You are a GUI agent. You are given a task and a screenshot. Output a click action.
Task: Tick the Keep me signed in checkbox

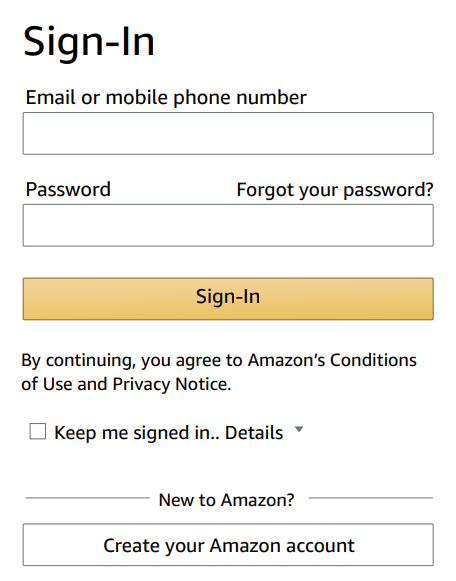(x=38, y=432)
